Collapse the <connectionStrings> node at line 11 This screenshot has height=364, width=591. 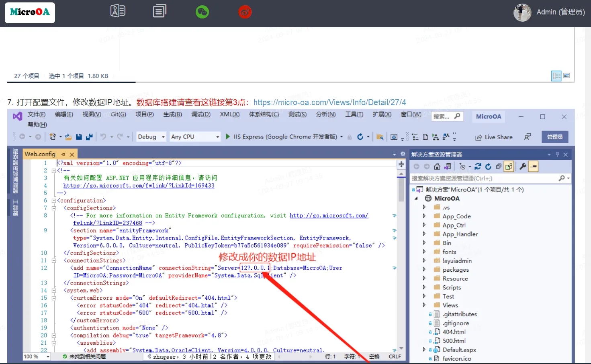53,260
